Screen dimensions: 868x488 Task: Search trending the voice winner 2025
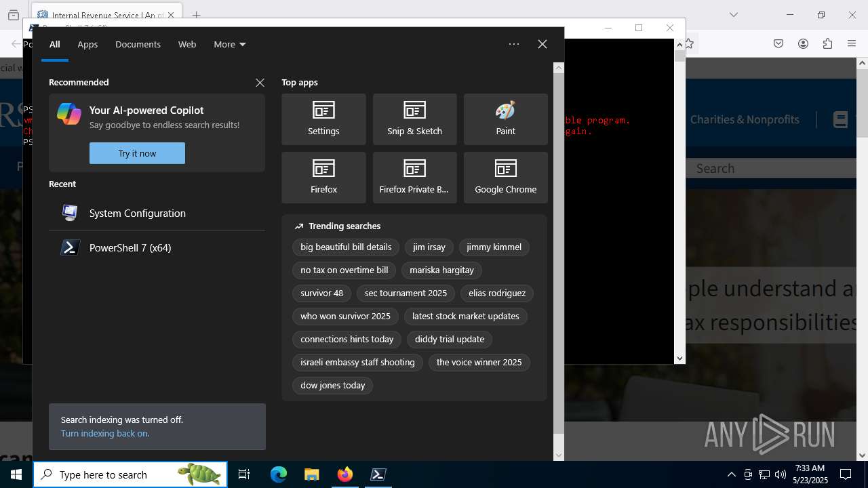479,363
